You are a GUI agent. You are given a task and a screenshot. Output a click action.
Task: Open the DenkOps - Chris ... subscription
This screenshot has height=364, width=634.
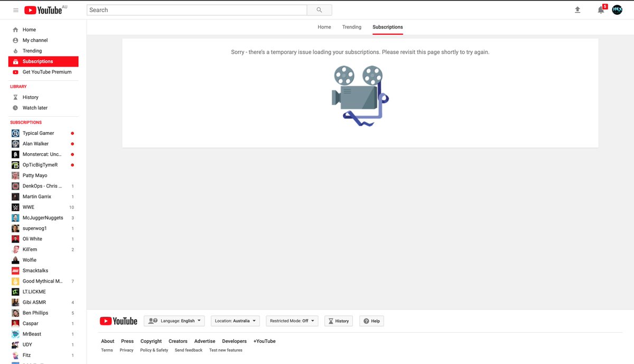point(43,186)
